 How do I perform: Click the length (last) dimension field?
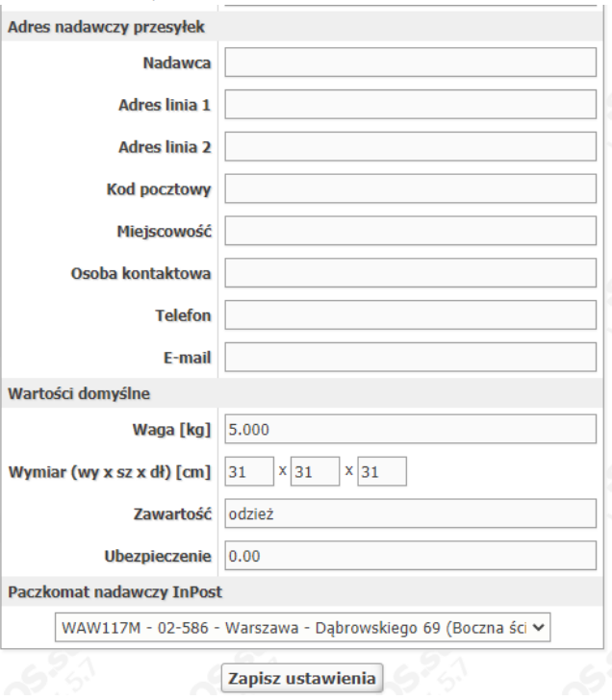pos(382,472)
